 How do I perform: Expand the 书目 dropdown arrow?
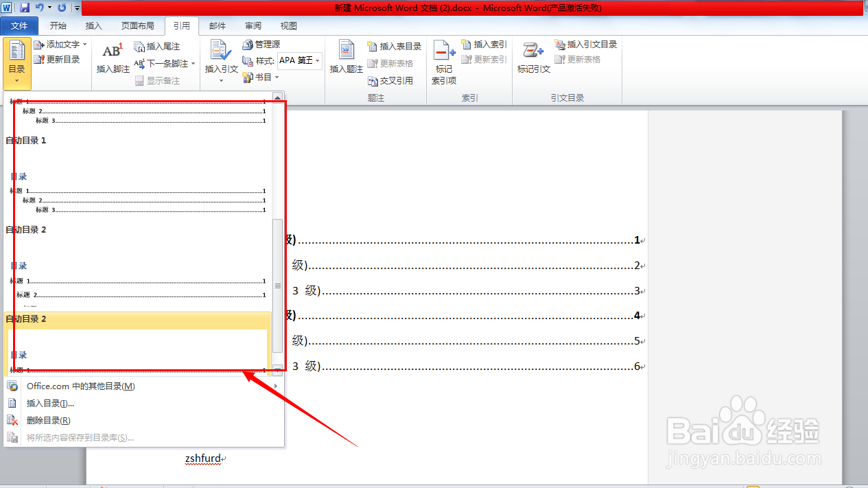pos(277,78)
